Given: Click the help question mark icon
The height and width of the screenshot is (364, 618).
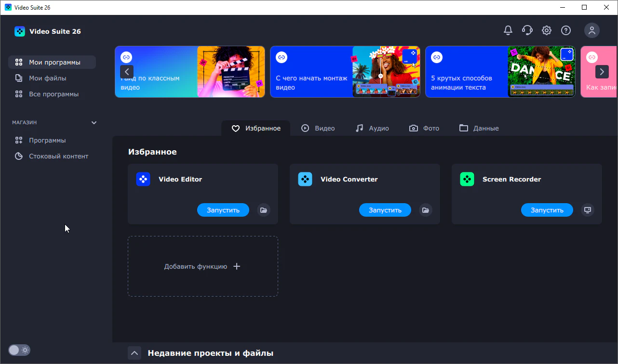Looking at the screenshot, I should pos(566,30).
